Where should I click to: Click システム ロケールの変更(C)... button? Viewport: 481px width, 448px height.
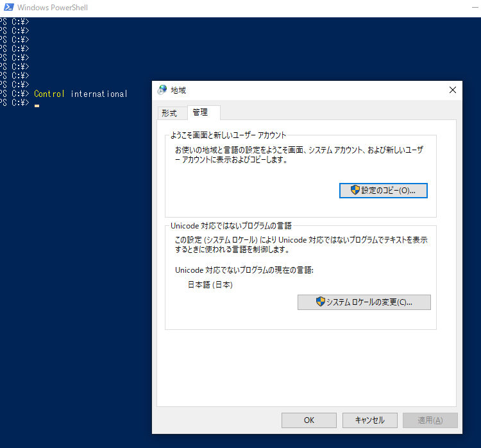364,302
